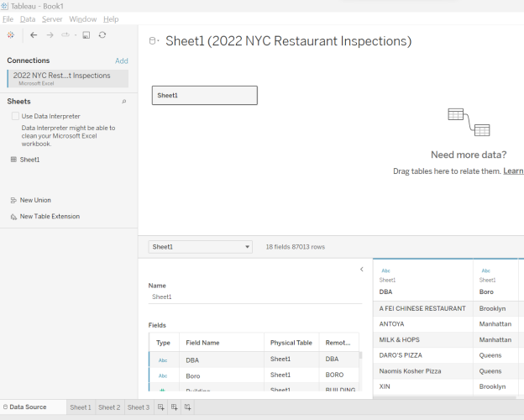Click Naomis Kosher Pizza cell
Viewport: 524px width, 420px height.
coord(422,370)
